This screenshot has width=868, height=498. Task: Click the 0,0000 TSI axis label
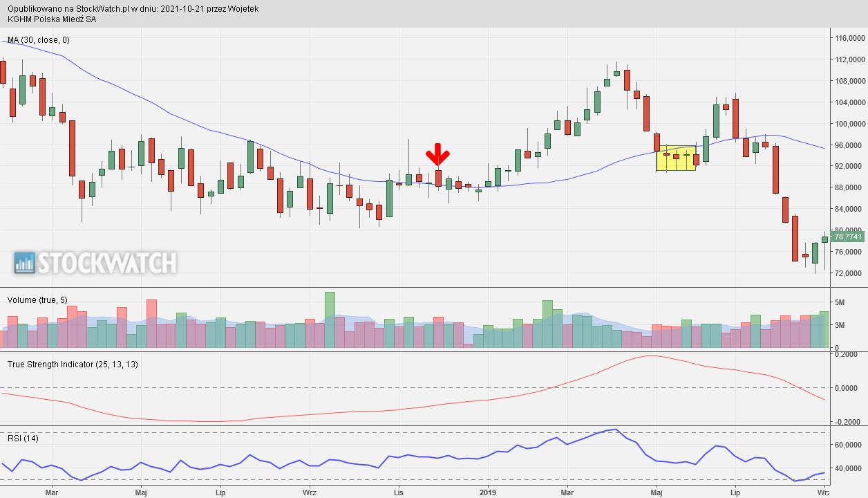[847, 388]
